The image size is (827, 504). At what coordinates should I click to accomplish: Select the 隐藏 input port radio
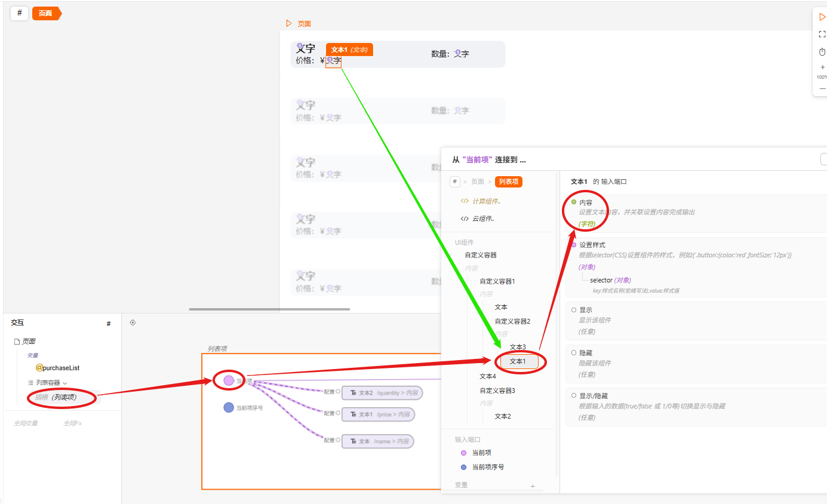point(574,353)
